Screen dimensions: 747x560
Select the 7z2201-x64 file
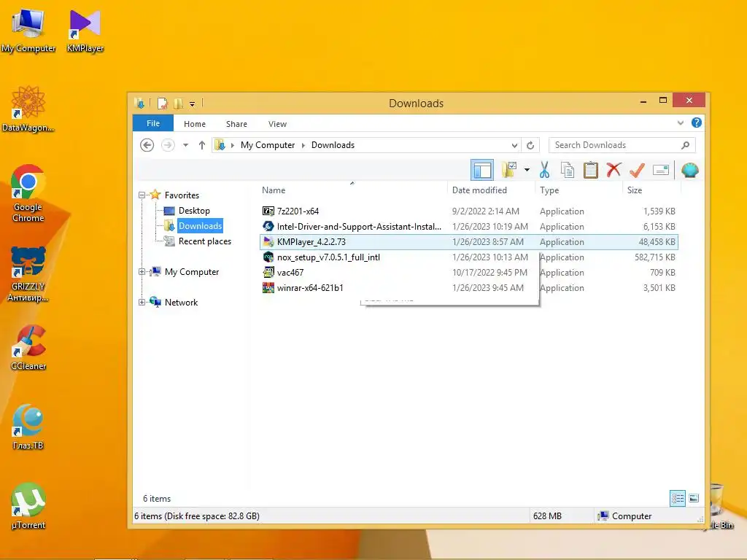[x=469, y=211]
